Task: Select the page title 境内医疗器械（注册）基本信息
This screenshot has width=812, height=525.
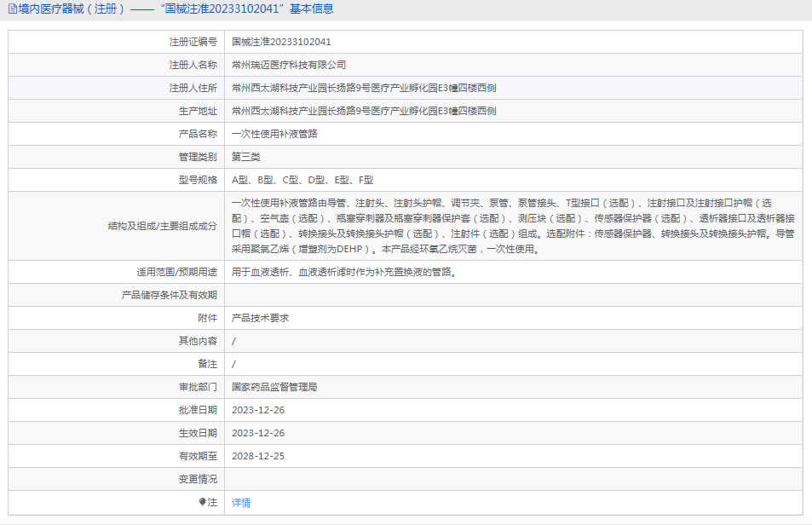Action: point(176,9)
